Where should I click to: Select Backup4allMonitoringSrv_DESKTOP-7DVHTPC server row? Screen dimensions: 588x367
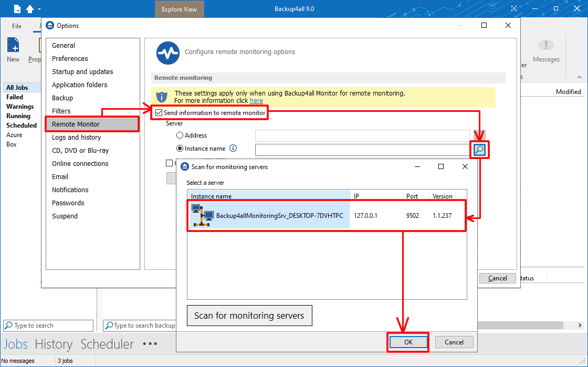click(x=326, y=216)
